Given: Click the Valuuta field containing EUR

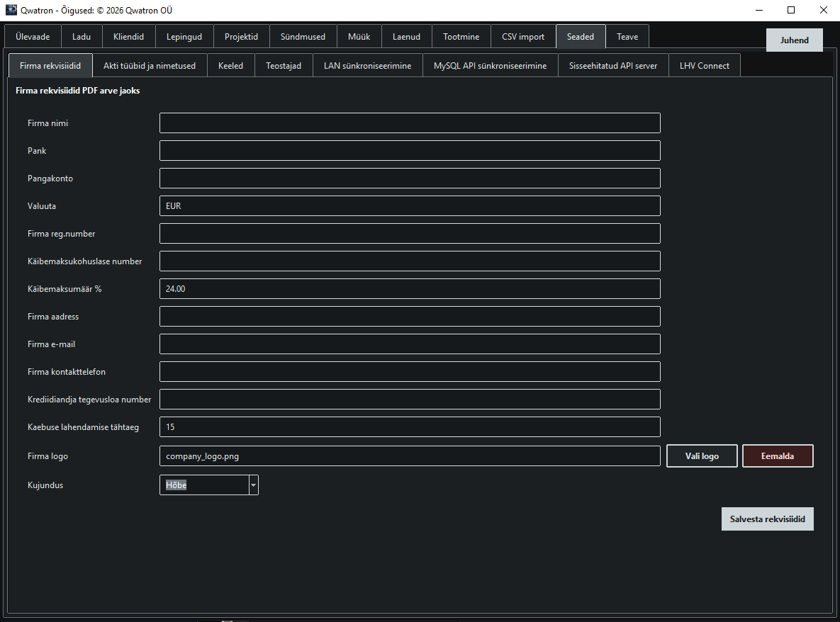Looking at the screenshot, I should [410, 206].
